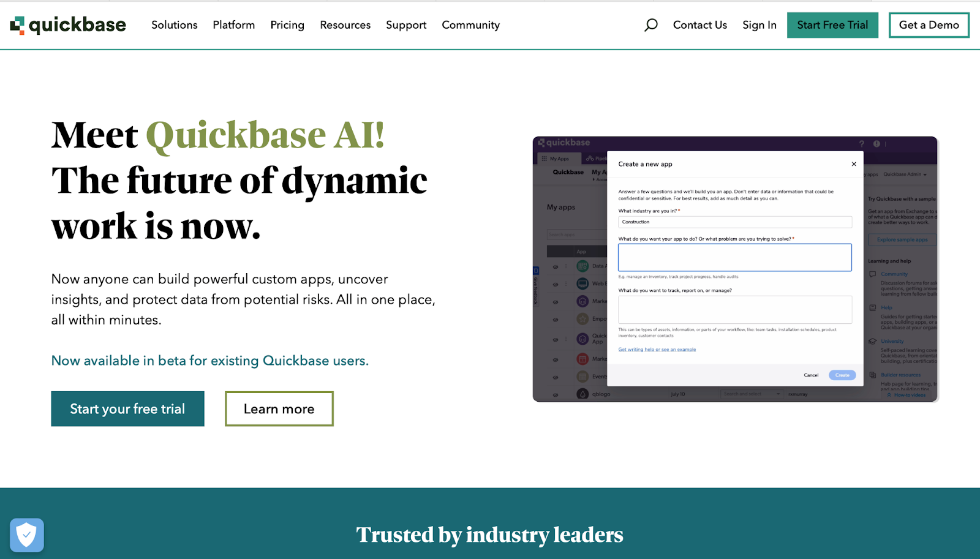Click the Construction industry input field
980x559 pixels.
pyautogui.click(x=734, y=222)
